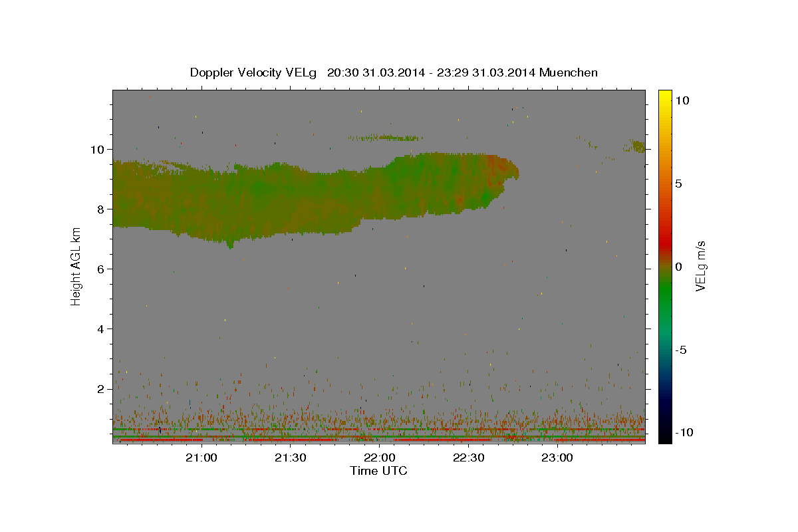Click the thin cloud streak above 10 km
Screen dimensions: 798x532
click(x=386, y=138)
